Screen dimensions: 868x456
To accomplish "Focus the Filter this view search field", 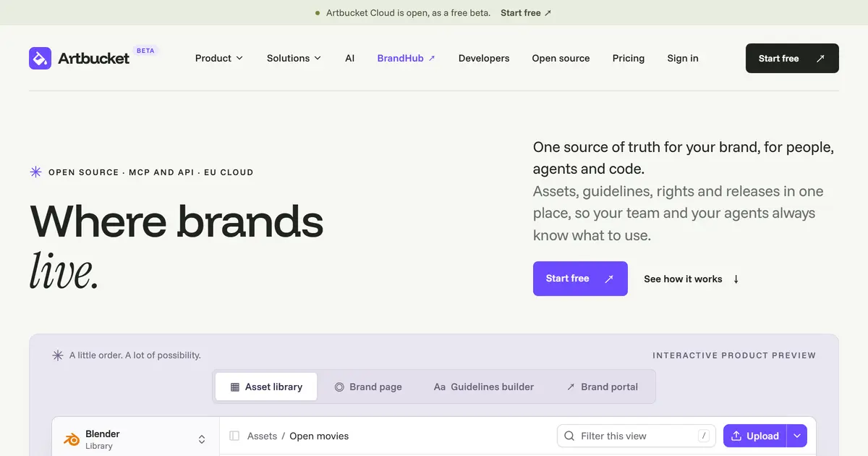I will (637, 436).
